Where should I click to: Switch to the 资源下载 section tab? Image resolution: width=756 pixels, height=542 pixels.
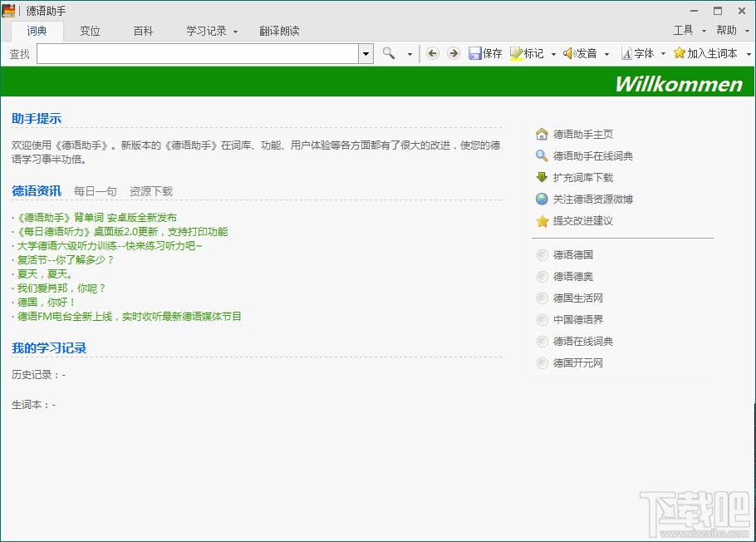151,191
